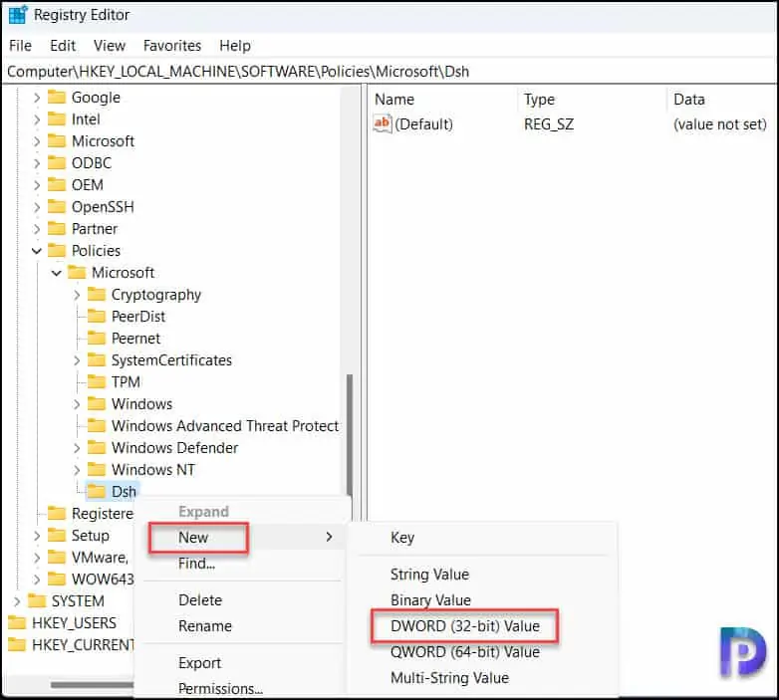
Task: Click the Policies folder icon
Action: pyautogui.click(x=57, y=250)
